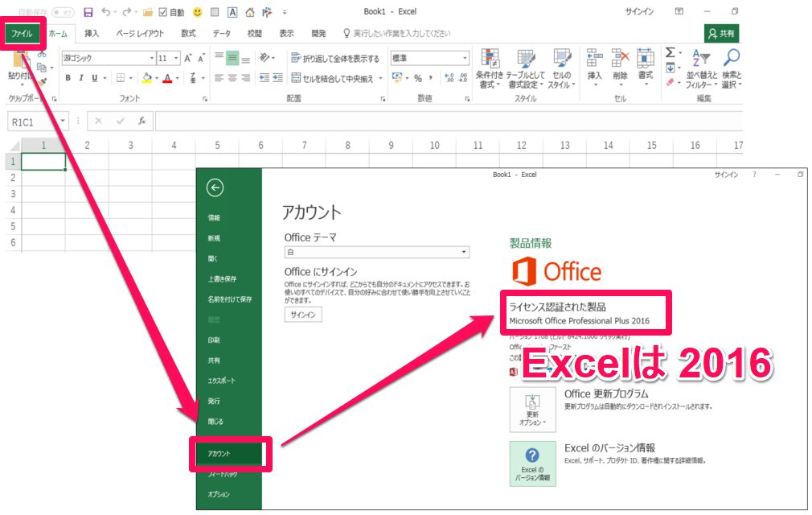
Task: Toggle bold formatting
Action: point(68,78)
